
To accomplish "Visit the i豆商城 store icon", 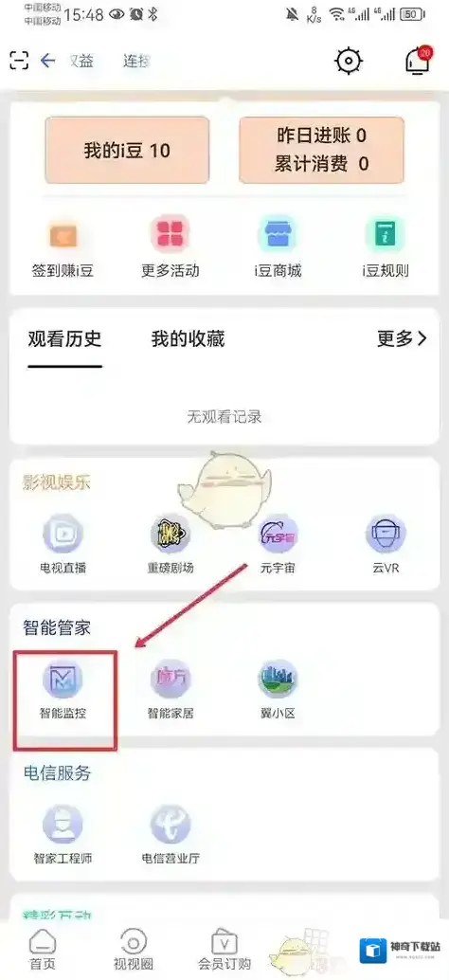I will click(278, 234).
